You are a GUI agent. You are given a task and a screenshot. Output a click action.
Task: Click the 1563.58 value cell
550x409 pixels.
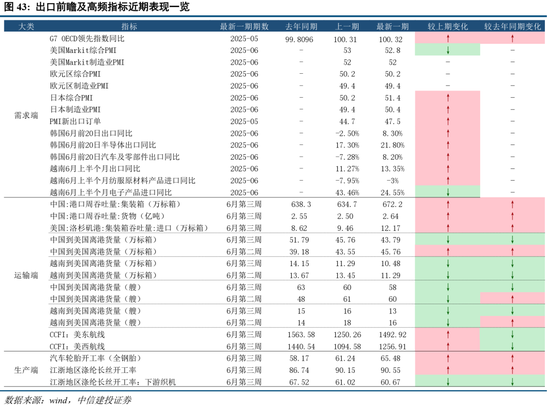tap(301, 335)
